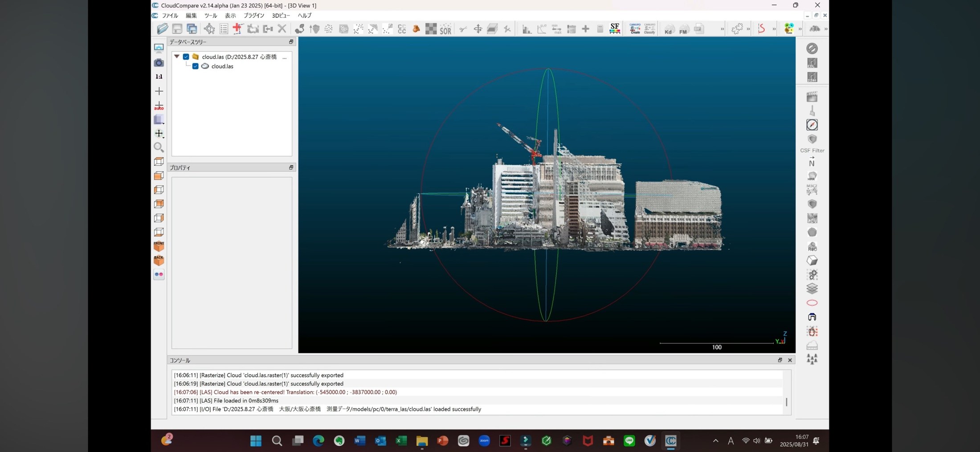
Task: Show the scalar field histogram icon
Action: pos(527,29)
